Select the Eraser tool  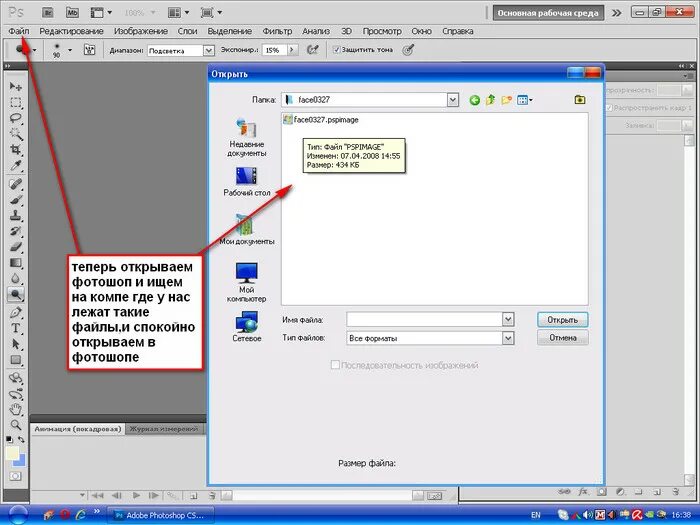tap(16, 247)
